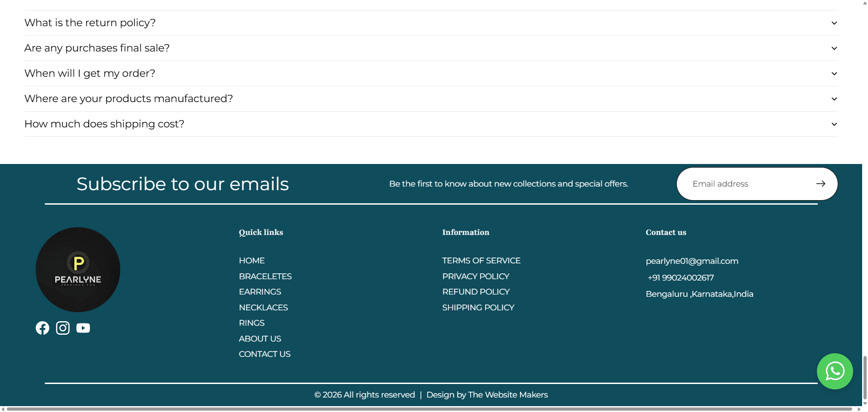The height and width of the screenshot is (412, 868).
Task: Click the horizontal scrollbar at bottom
Action: (x=429, y=409)
